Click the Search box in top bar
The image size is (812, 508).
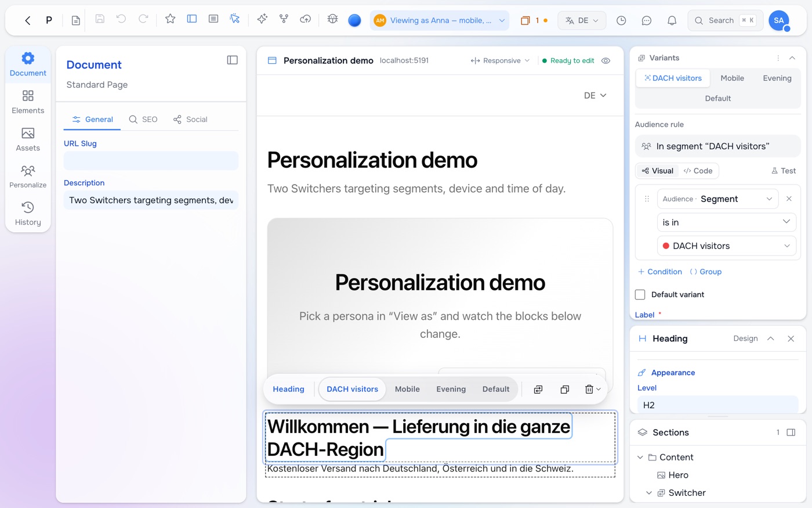(725, 20)
